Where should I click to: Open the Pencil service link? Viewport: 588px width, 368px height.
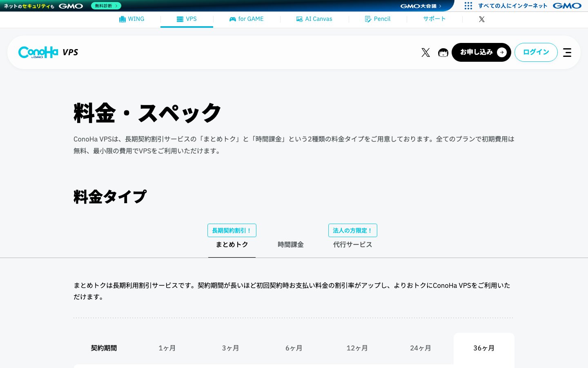(378, 19)
